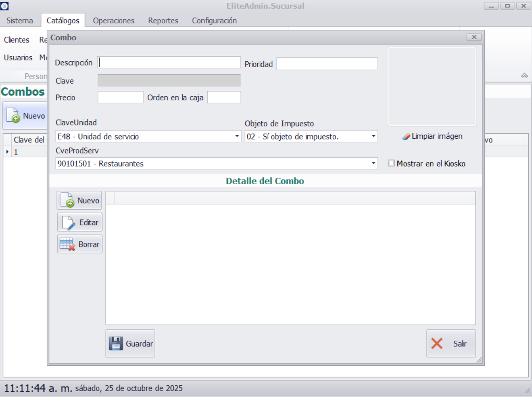Click the red X Salir icon
Screen dimensions: 532x397
[437, 344]
